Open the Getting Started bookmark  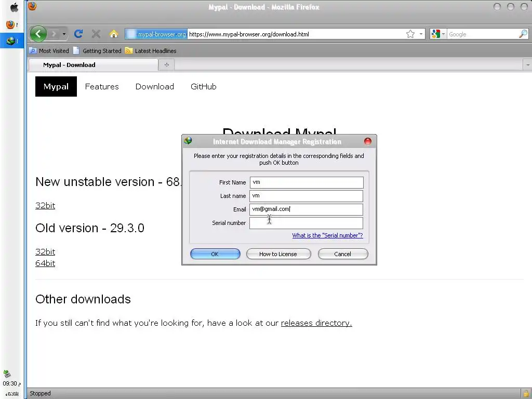tap(97, 51)
